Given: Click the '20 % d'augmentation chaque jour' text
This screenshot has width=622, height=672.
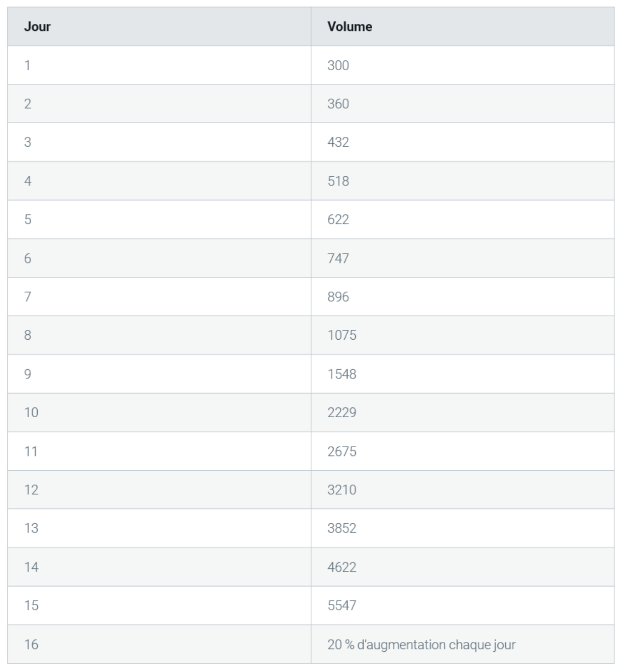Looking at the screenshot, I should [421, 645].
